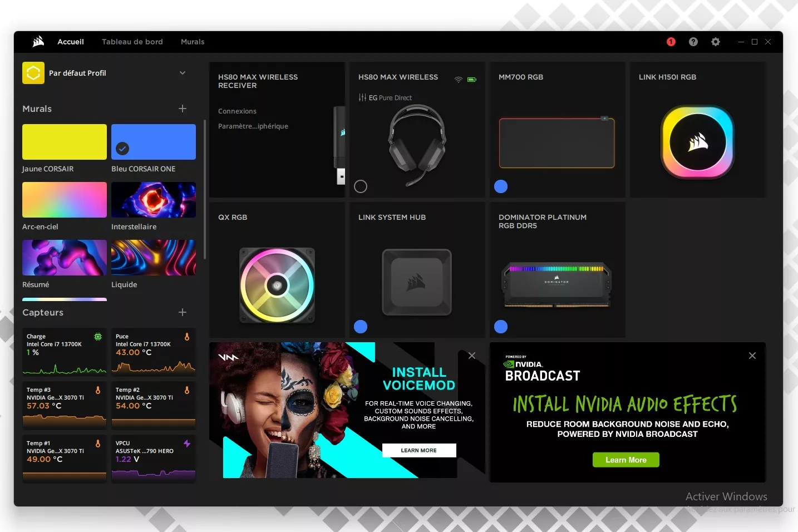Switch to the Tableau de bord tab
The width and height of the screenshot is (798, 532).
click(132, 42)
